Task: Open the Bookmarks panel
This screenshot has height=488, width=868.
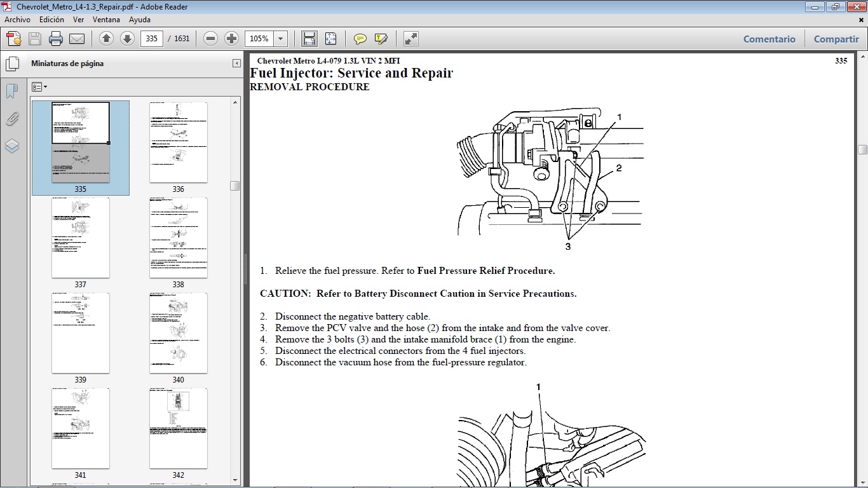Action: (x=11, y=91)
